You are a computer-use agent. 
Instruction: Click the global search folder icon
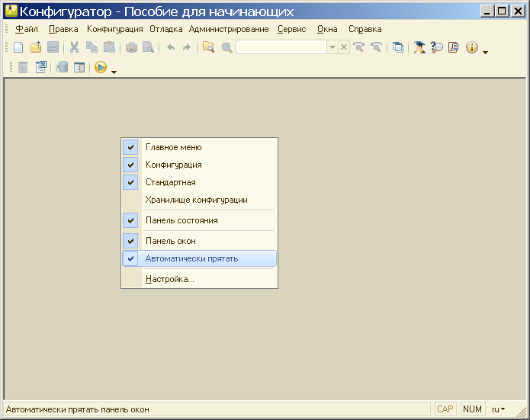(208, 47)
